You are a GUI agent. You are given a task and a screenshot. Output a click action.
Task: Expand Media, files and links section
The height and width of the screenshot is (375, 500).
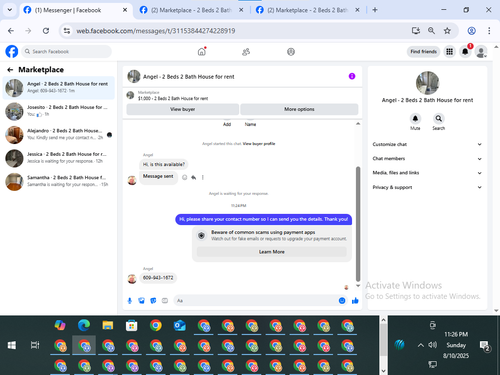[x=427, y=173]
